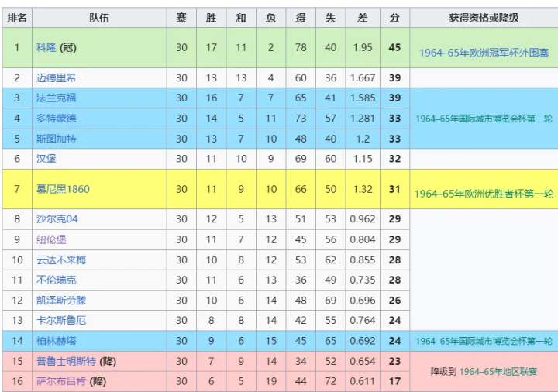Open the 不伦瑞克 team page
The height and width of the screenshot is (392, 558).
coord(56,280)
